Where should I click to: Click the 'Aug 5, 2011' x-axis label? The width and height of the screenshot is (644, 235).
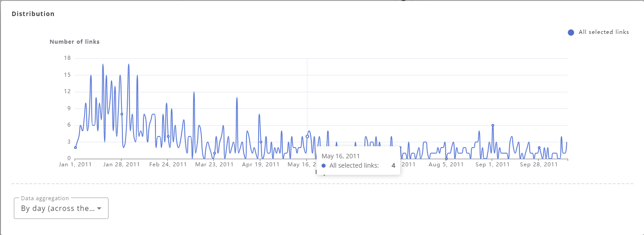[x=446, y=165]
